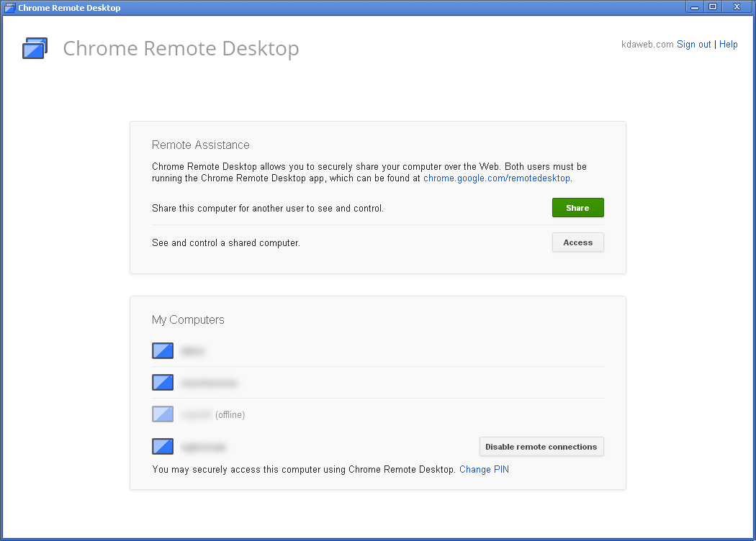Click the Remote Assistance heading
756x541 pixels.
[201, 145]
